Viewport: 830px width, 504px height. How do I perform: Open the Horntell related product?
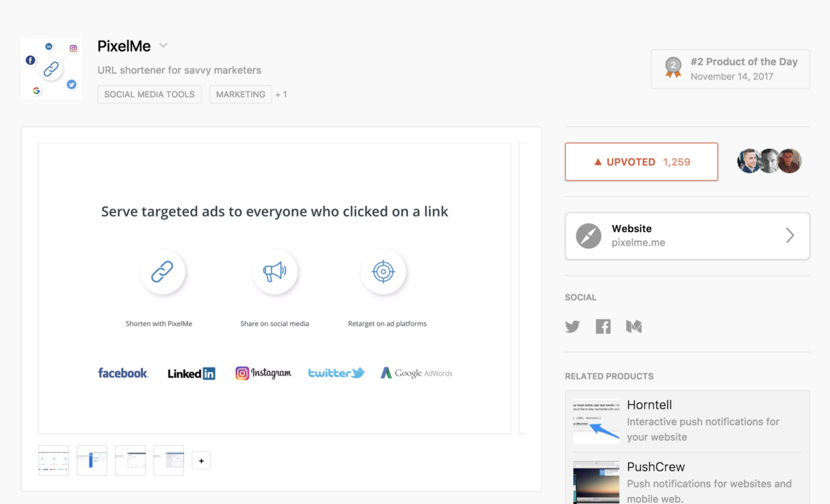(x=687, y=421)
